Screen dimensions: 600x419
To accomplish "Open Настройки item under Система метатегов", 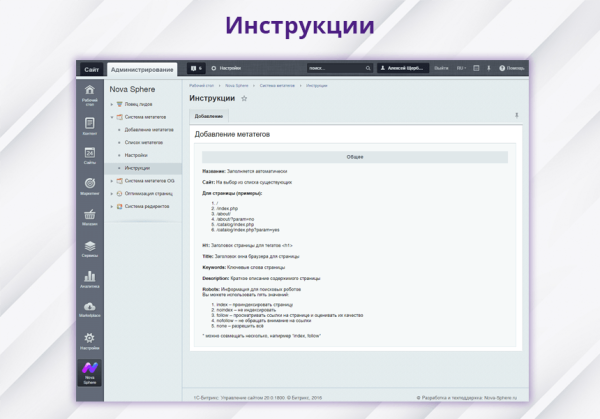I will click(x=136, y=155).
